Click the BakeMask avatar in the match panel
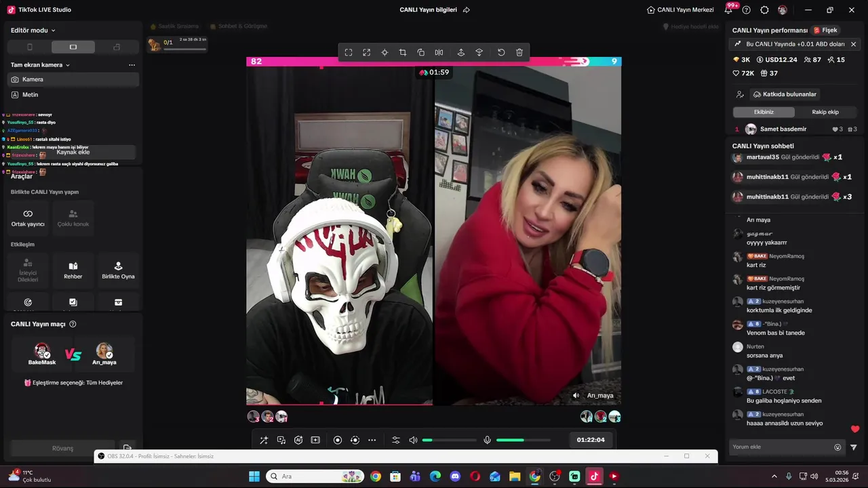 click(42, 351)
